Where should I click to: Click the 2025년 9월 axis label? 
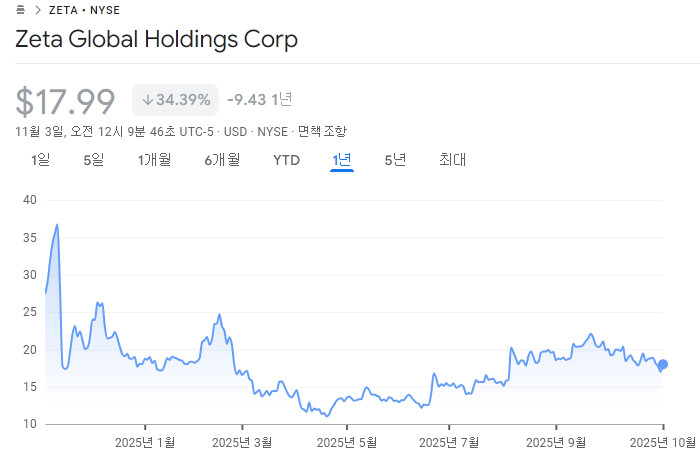(x=555, y=441)
